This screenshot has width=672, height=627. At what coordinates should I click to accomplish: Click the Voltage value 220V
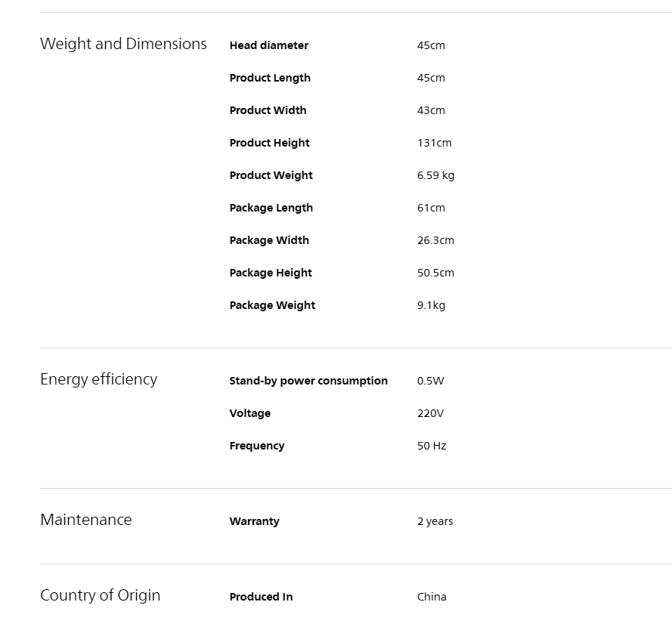[430, 413]
